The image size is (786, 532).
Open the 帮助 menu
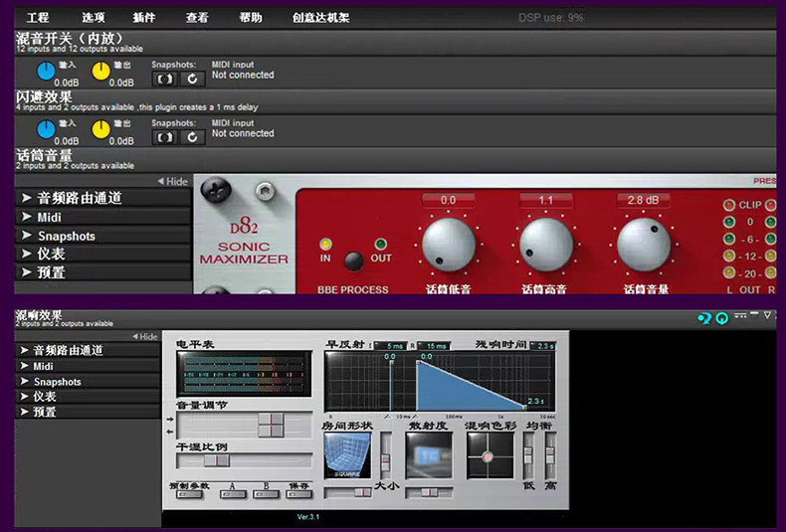pos(250,18)
